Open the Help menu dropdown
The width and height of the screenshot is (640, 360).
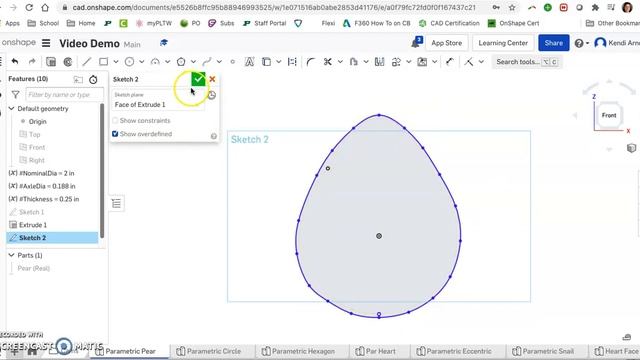point(582,43)
